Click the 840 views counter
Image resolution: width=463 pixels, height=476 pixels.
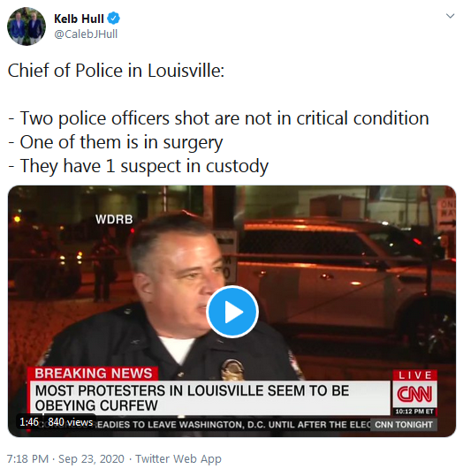[x=71, y=422]
